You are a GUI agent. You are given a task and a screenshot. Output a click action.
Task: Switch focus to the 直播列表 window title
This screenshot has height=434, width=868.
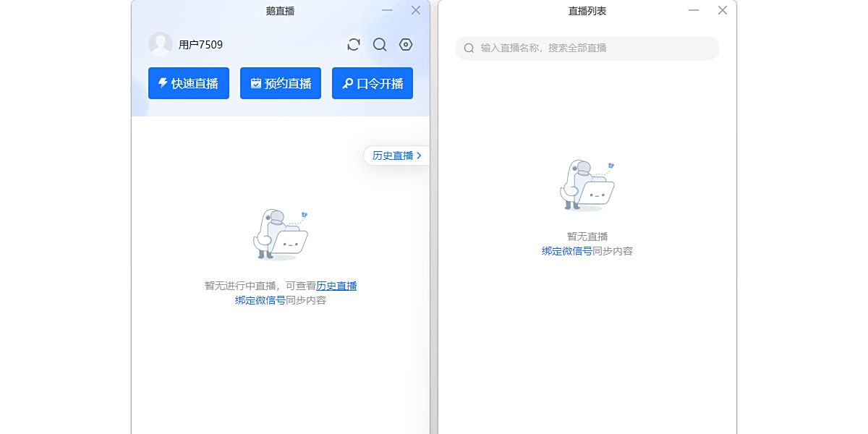[x=587, y=10]
